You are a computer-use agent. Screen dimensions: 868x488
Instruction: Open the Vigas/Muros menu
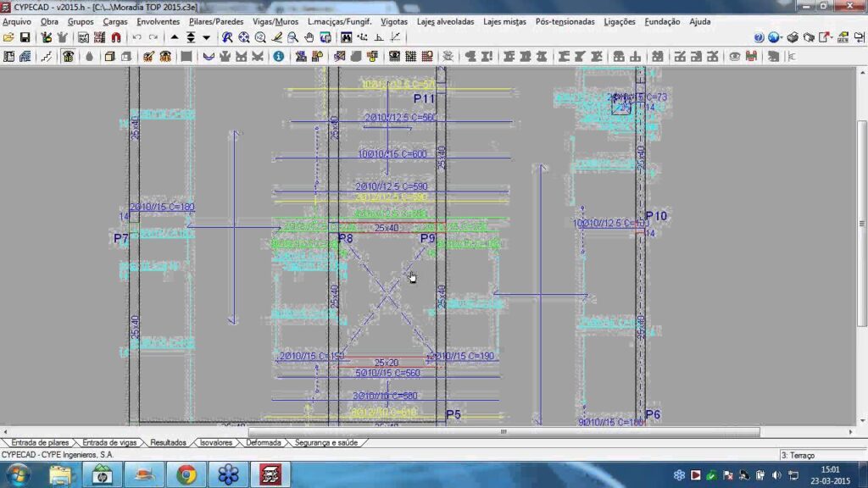275,21
